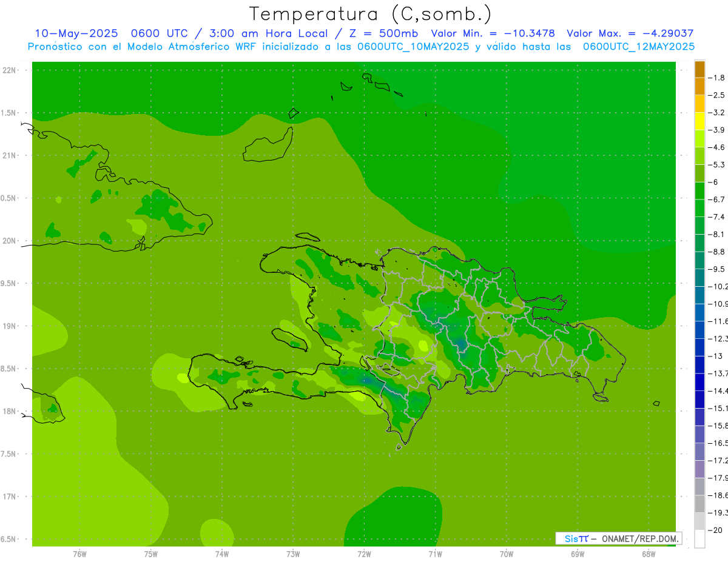Click the '74W' longitude label
Viewport: 728px width, 562px height.
222,554
